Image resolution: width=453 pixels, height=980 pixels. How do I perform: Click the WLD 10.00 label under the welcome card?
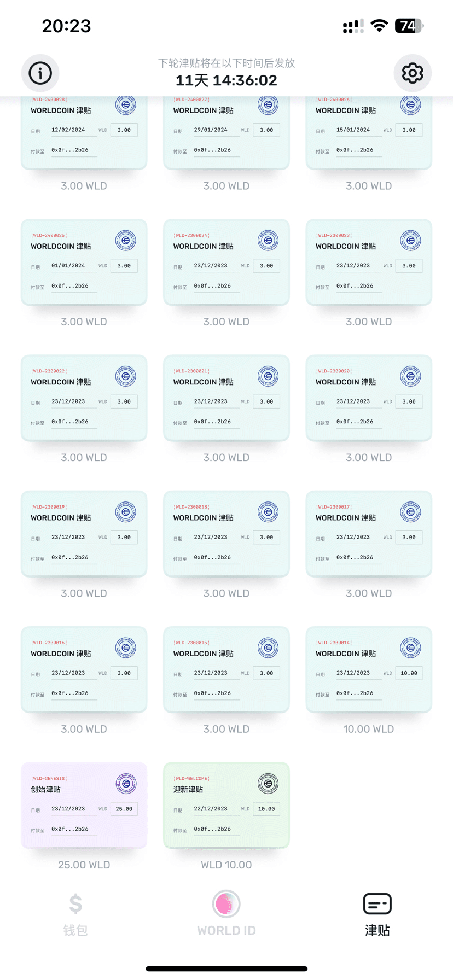tap(226, 865)
